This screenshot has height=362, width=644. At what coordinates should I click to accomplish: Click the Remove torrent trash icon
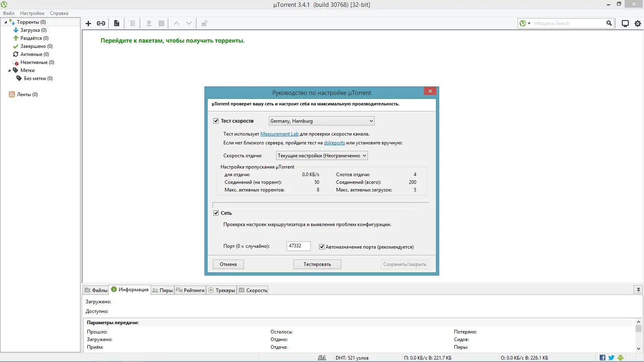pos(132,23)
